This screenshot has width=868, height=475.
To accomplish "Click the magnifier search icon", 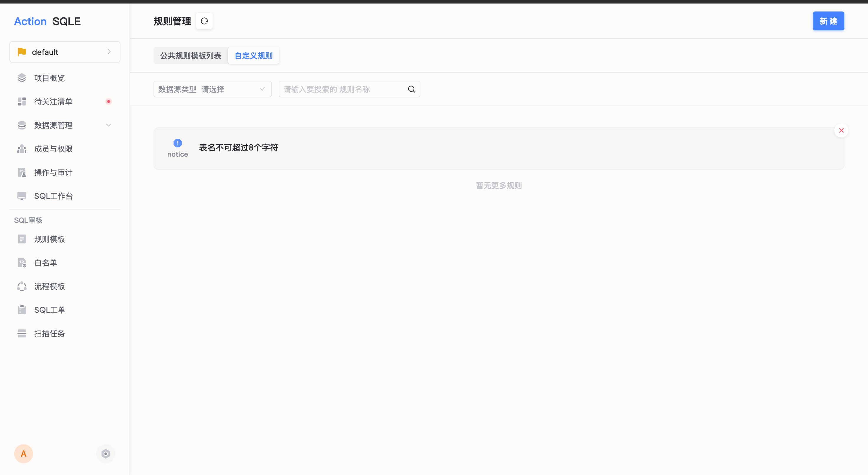I will (x=412, y=89).
